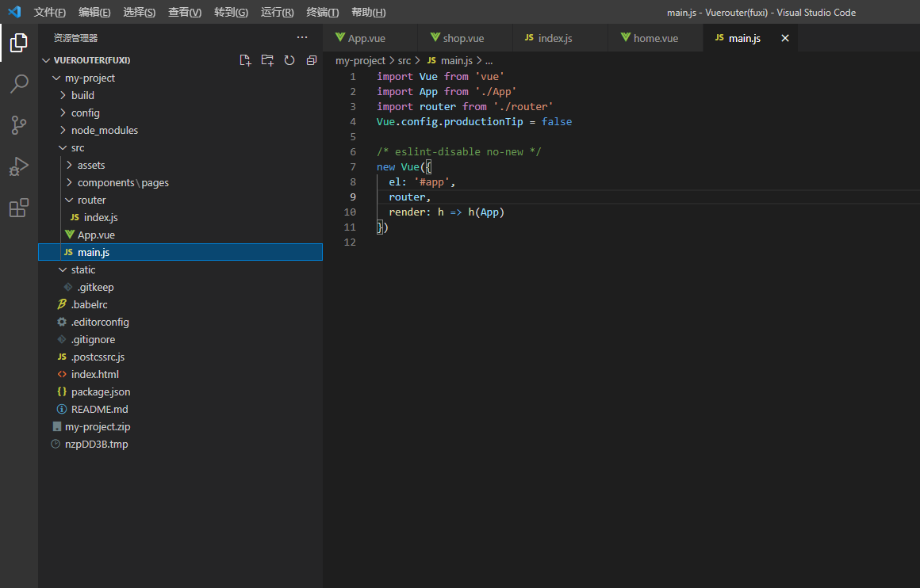Open the Source Control view

pos(19,125)
